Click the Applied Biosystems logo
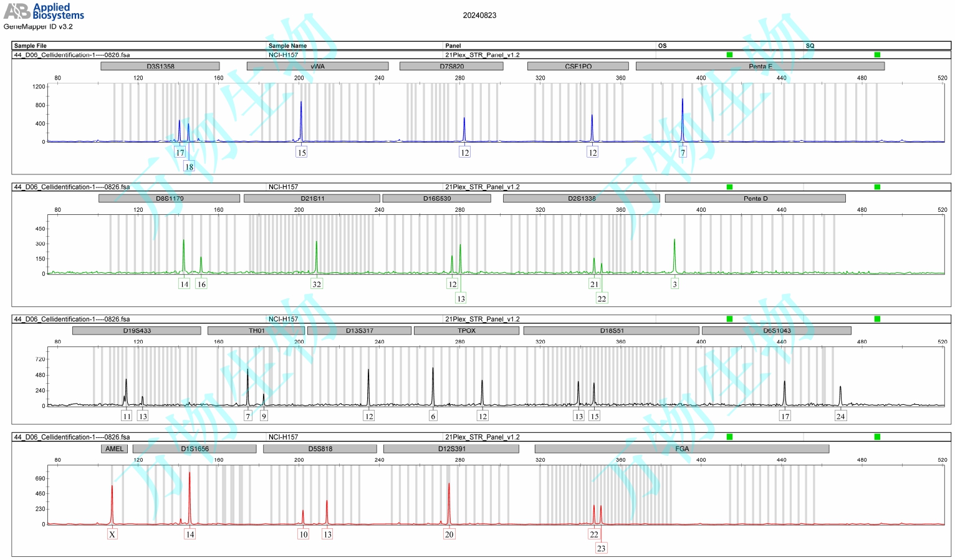This screenshot has width=955, height=560. (x=44, y=11)
